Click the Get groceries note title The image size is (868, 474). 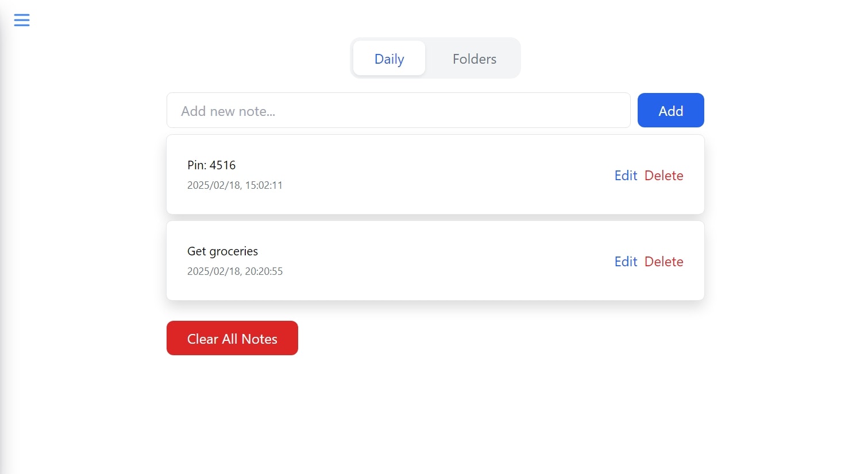click(222, 251)
